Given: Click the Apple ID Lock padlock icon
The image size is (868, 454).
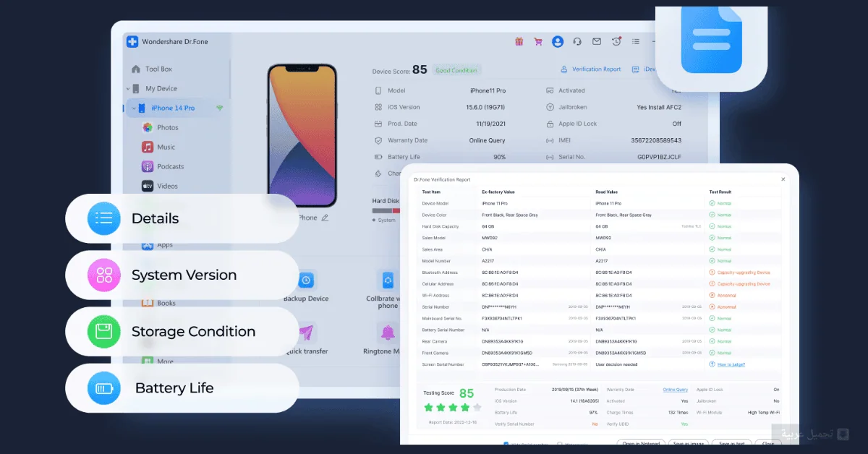Looking at the screenshot, I should 551,124.
